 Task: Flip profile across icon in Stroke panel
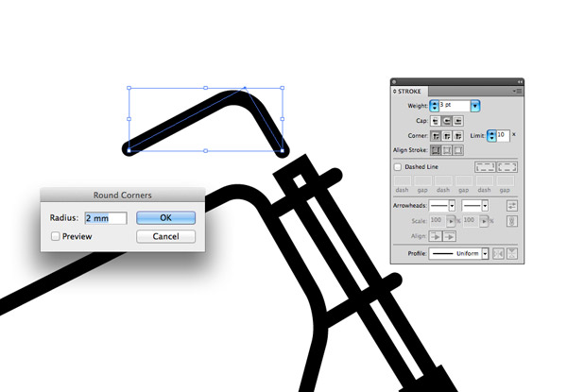(511, 254)
